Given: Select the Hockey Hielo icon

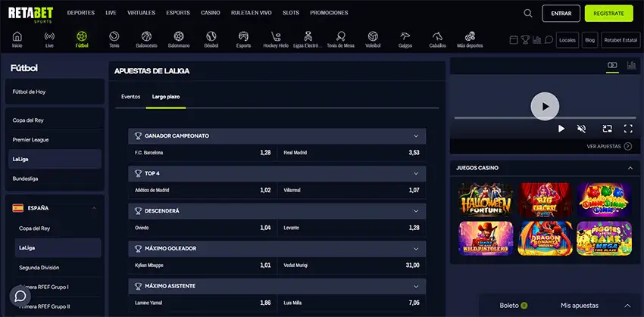Looking at the screenshot, I should [x=276, y=36].
